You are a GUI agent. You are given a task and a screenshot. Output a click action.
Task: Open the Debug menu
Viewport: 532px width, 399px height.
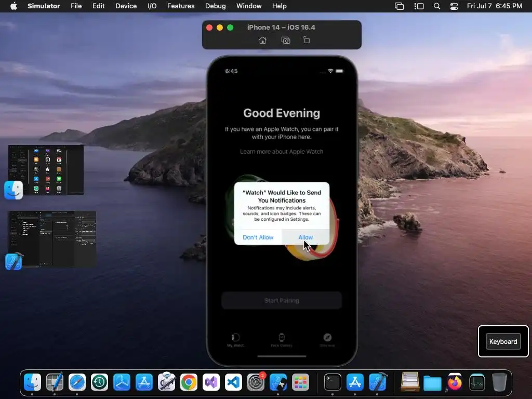pyautogui.click(x=216, y=6)
